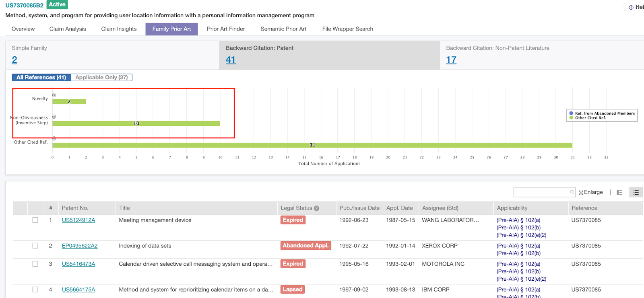Toggle to All References (41)
The width and height of the screenshot is (644, 298).
(x=41, y=77)
